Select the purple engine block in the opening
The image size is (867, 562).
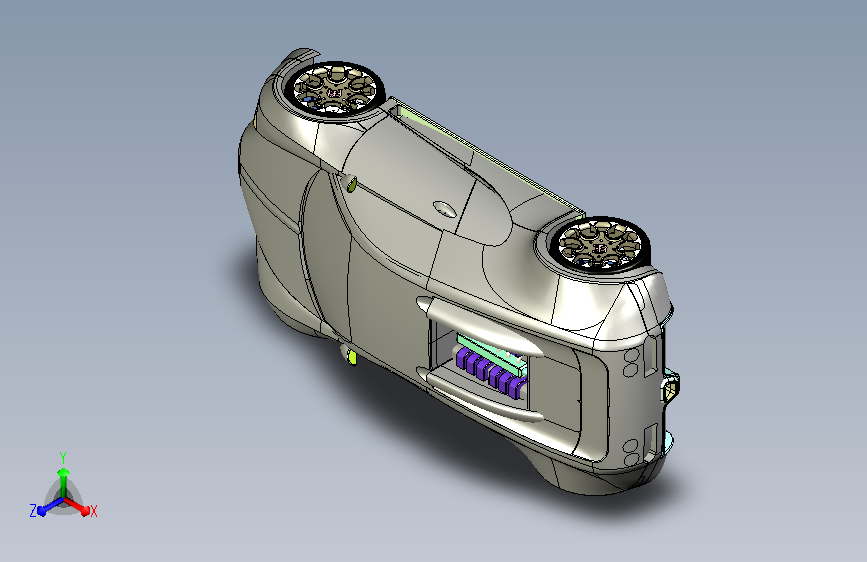click(490, 375)
